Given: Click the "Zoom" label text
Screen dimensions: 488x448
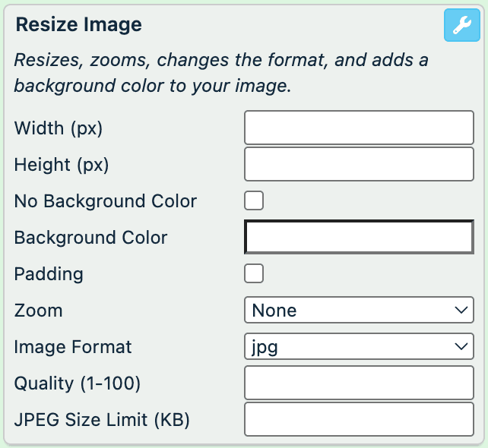Looking at the screenshot, I should click(39, 311).
